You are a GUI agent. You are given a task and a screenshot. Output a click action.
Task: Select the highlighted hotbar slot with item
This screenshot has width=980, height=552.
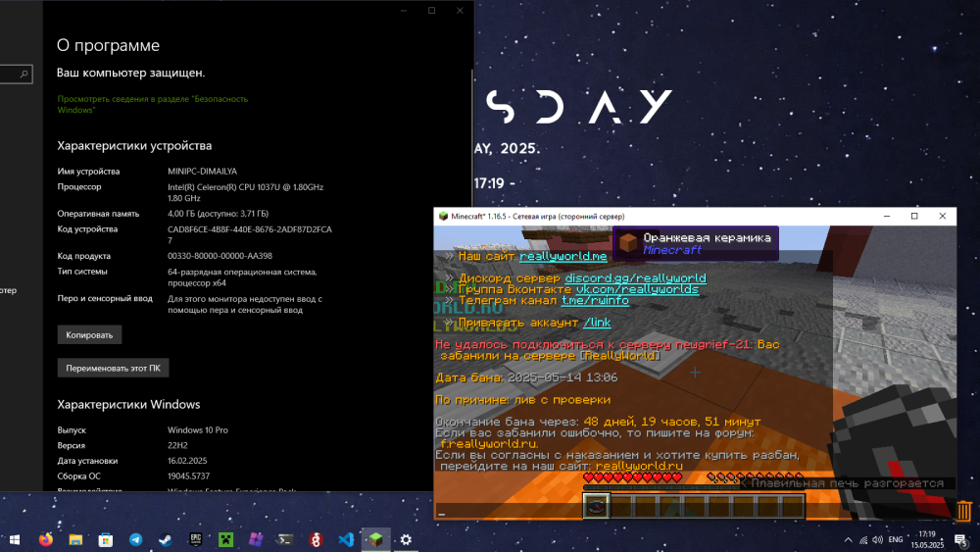coord(596,506)
